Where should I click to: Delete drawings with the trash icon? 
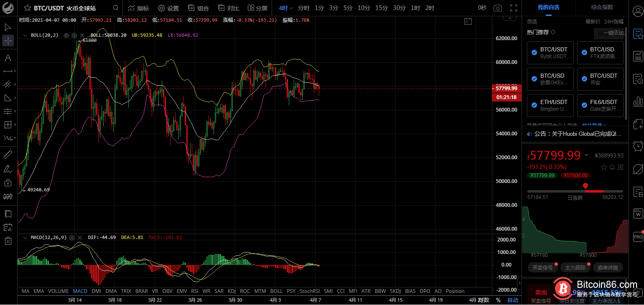click(8, 241)
